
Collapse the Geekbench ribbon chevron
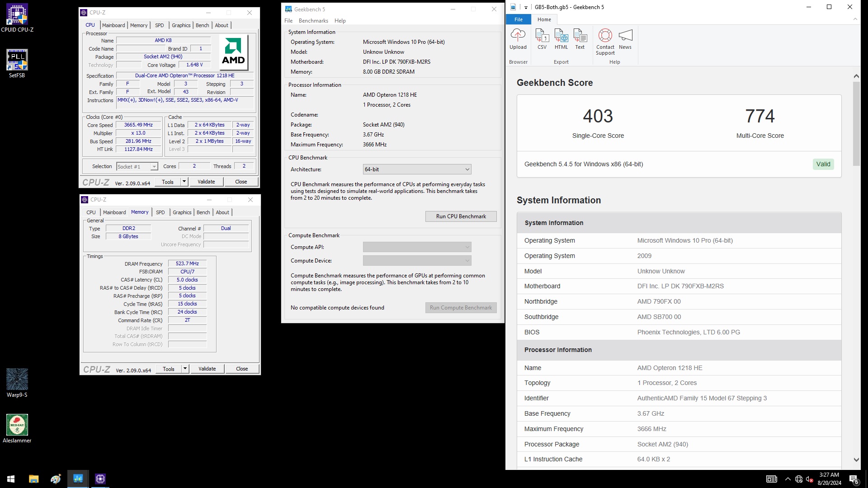(855, 19)
